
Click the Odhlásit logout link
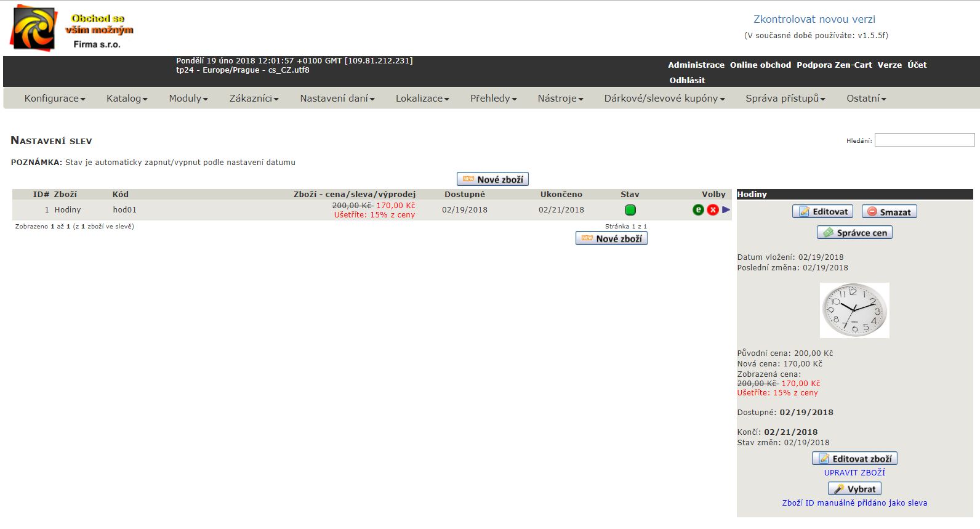coord(687,80)
